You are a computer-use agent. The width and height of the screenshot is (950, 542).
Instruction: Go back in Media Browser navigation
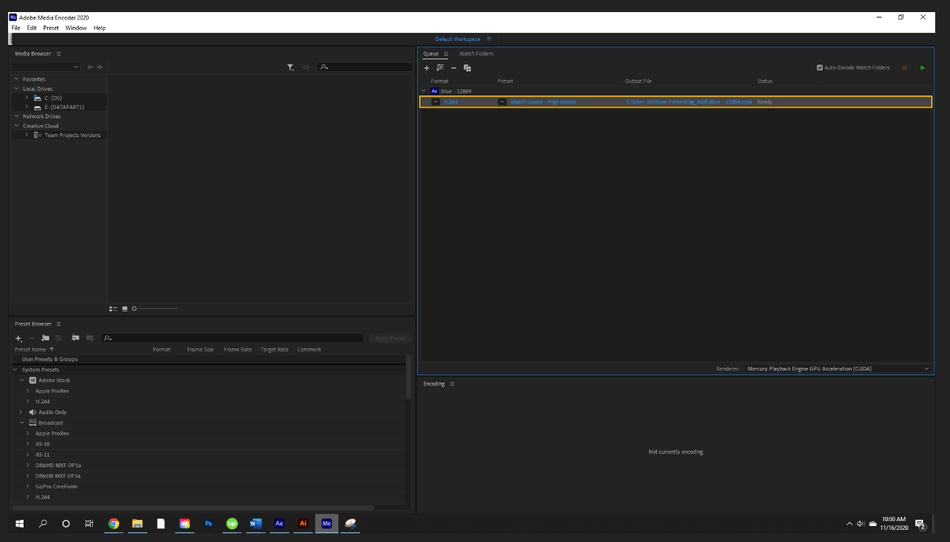(x=90, y=67)
